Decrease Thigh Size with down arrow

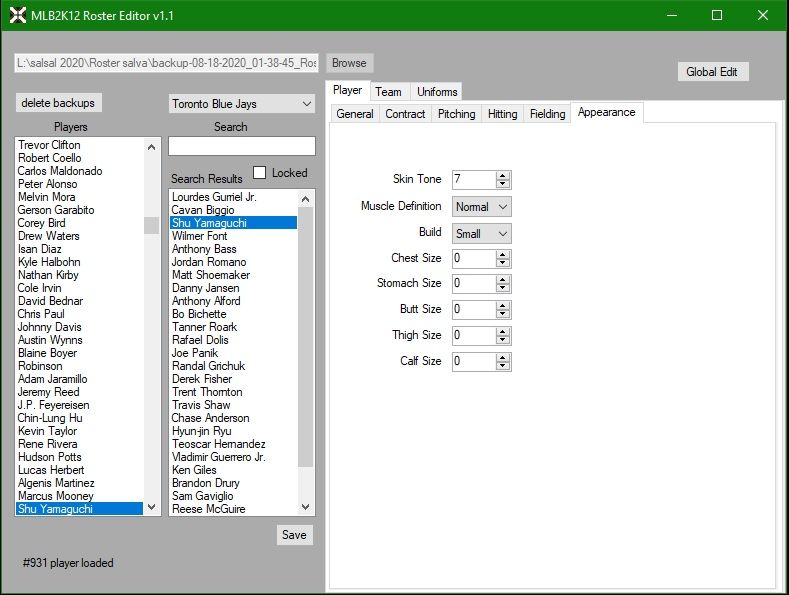pyautogui.click(x=502, y=340)
